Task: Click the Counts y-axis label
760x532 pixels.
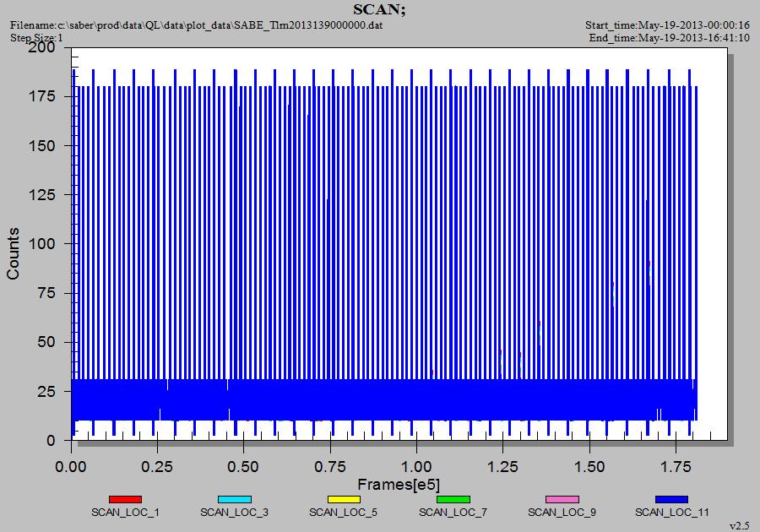Action: pos(13,253)
